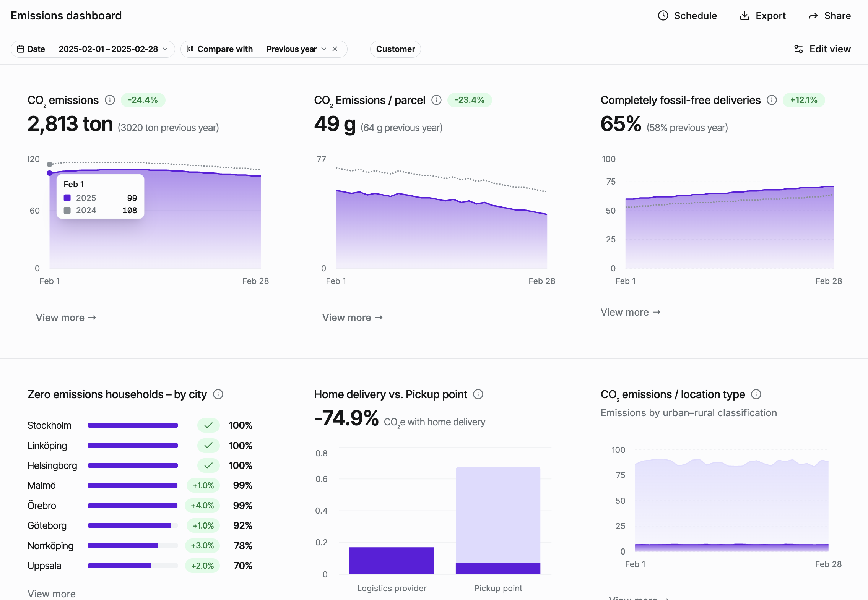Open info icon for Zero emissions households
The width and height of the screenshot is (868, 600).
[218, 394]
